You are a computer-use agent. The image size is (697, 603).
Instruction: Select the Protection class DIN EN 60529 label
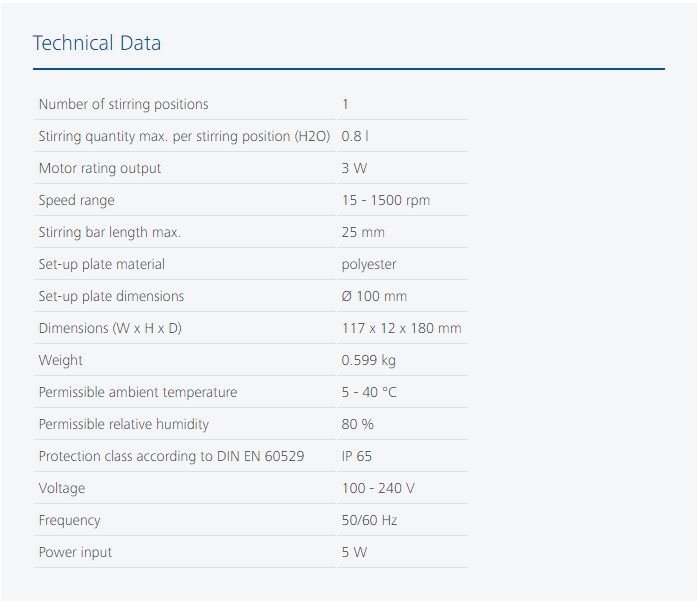172,456
